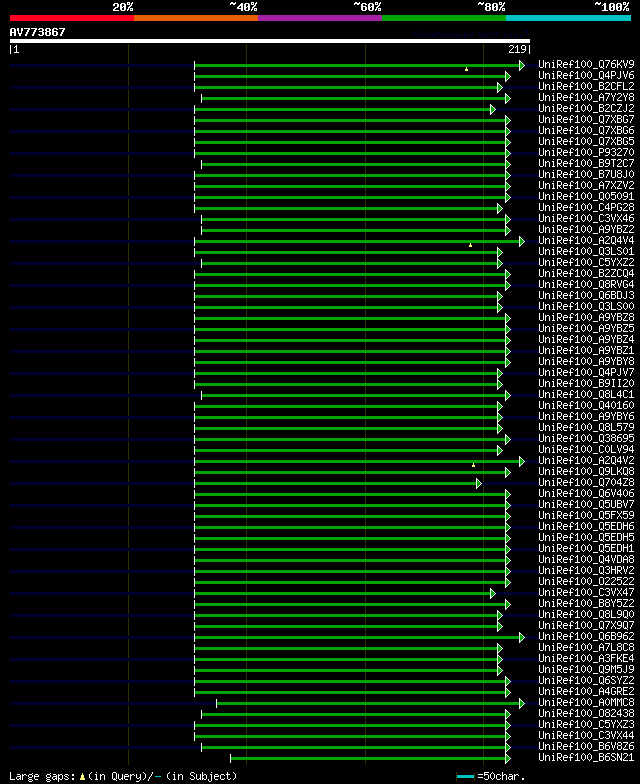Click the yellow gap marker on the Q76KV9 row
The width and height of the screenshot is (640, 784).
(x=466, y=69)
